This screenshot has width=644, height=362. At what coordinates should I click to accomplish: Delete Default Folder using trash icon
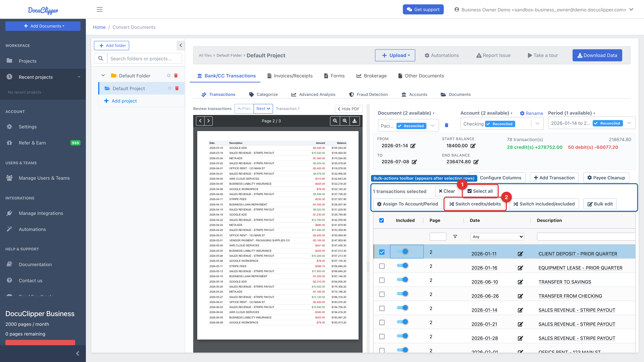176,75
